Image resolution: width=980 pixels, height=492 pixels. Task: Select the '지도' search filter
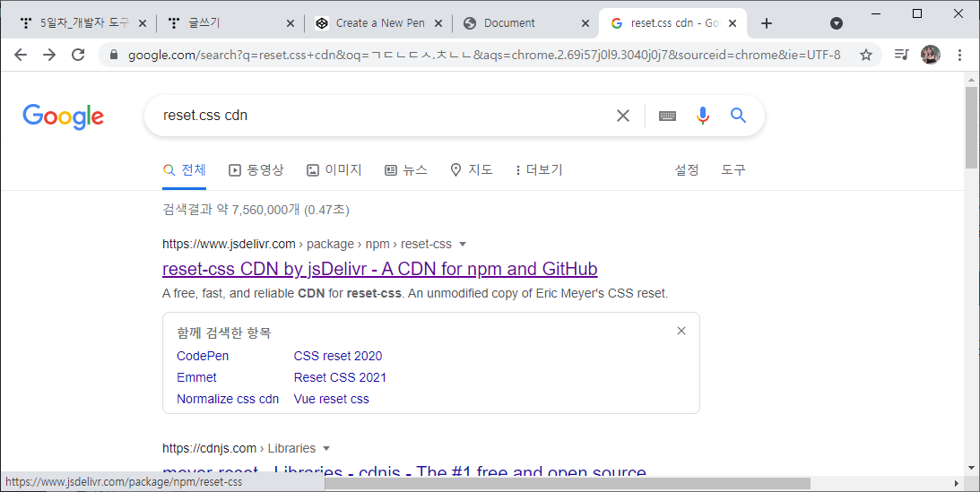click(x=472, y=170)
